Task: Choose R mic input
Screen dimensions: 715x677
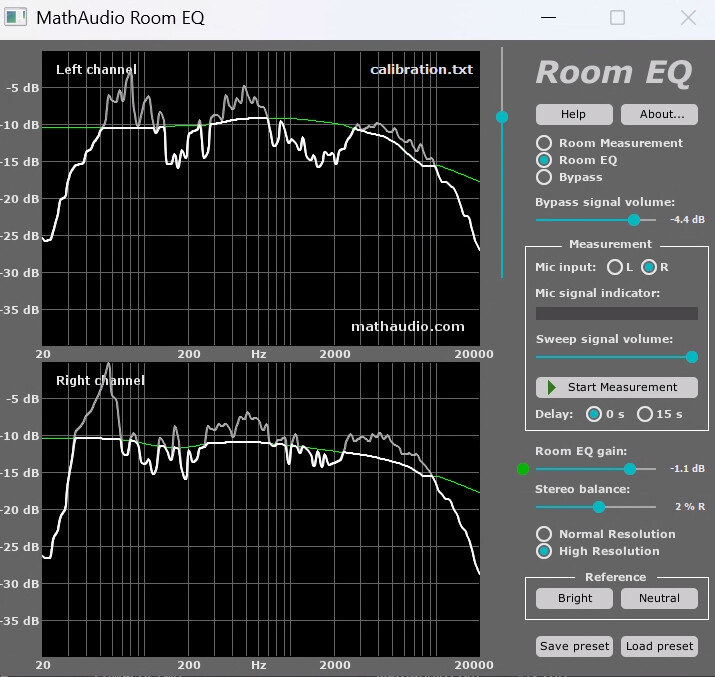Action: coord(648,267)
